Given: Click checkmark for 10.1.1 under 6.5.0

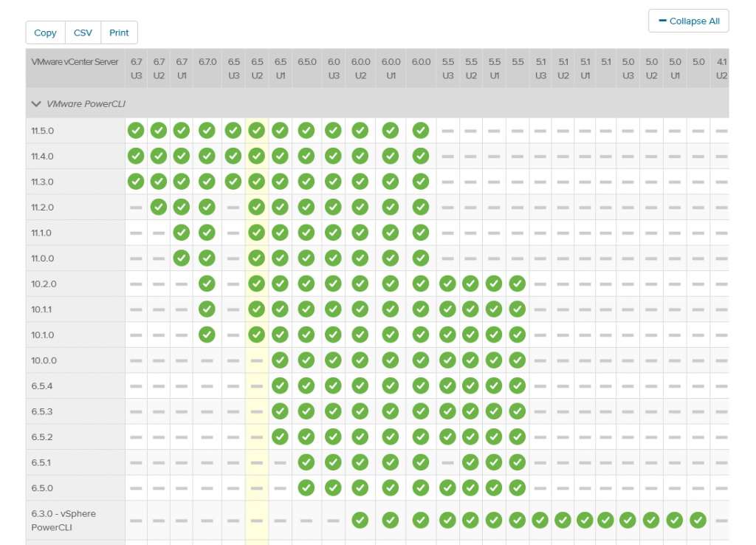Looking at the screenshot, I should click(306, 309).
